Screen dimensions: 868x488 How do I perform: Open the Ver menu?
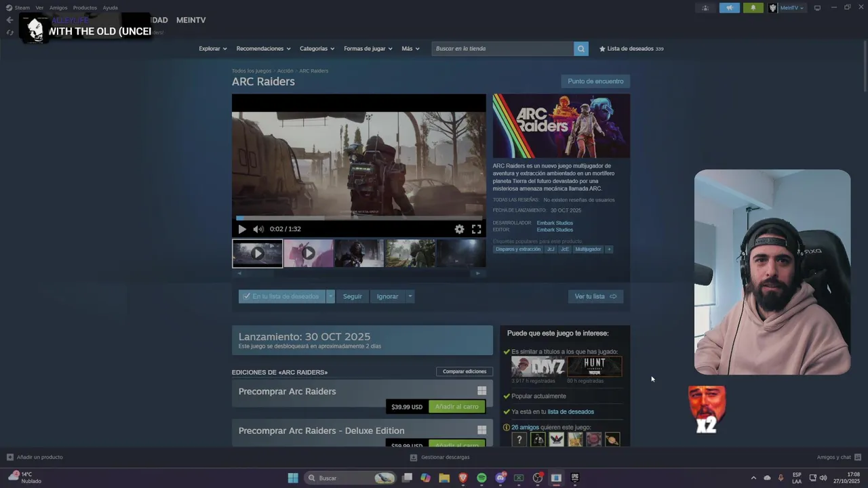[39, 7]
